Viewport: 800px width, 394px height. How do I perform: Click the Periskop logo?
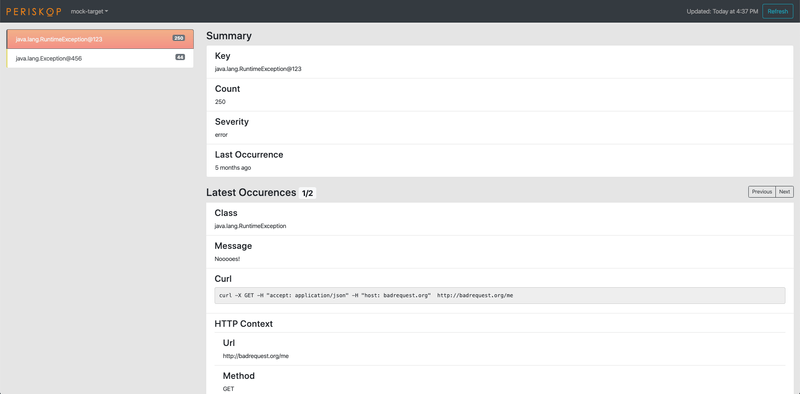[x=34, y=11]
